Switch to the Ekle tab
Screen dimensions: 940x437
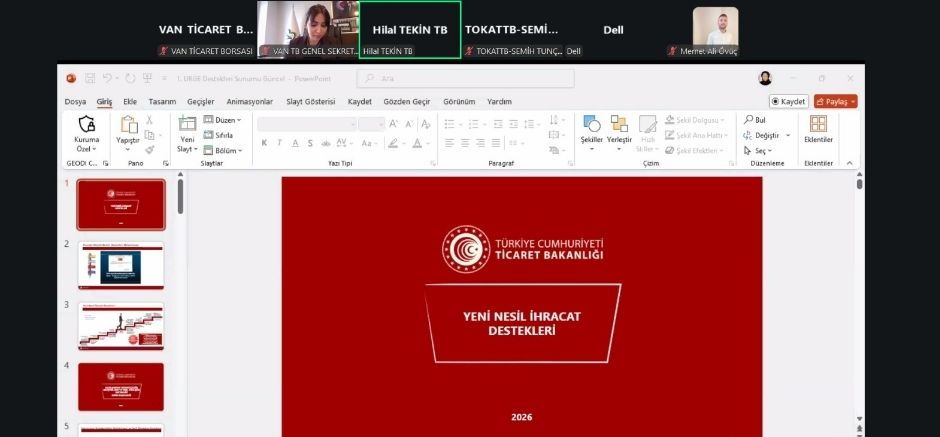pyautogui.click(x=130, y=102)
